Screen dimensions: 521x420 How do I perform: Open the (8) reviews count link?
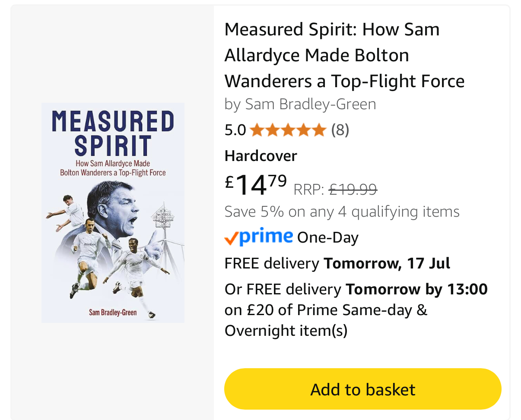(340, 129)
